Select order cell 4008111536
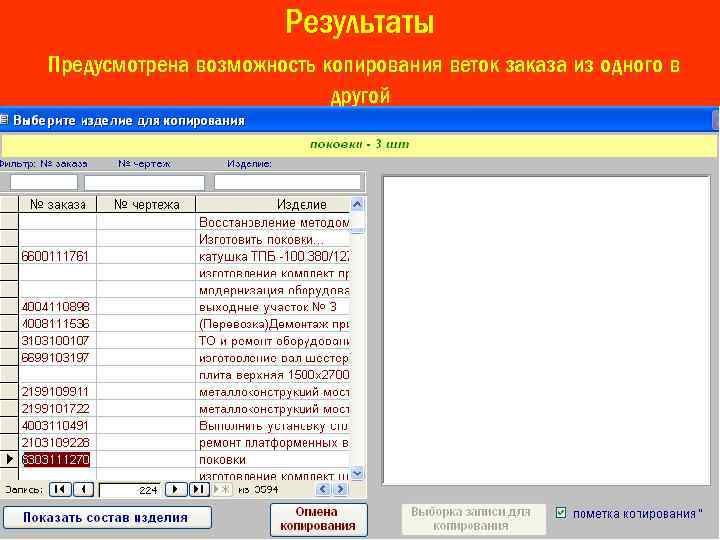Viewport: 720px width, 540px height. click(x=57, y=324)
